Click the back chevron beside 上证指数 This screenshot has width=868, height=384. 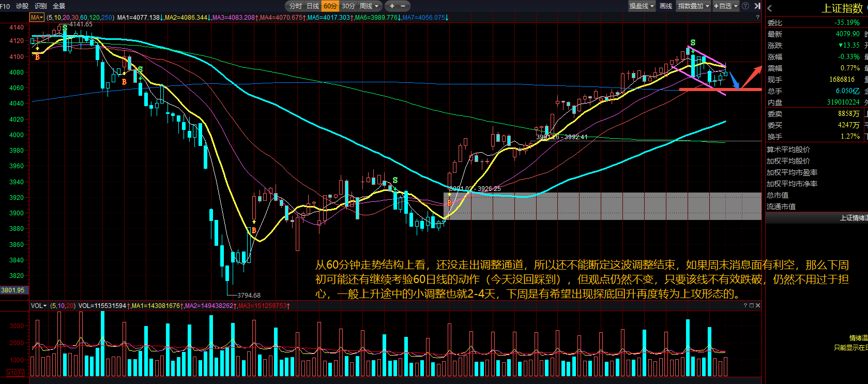pyautogui.click(x=770, y=8)
